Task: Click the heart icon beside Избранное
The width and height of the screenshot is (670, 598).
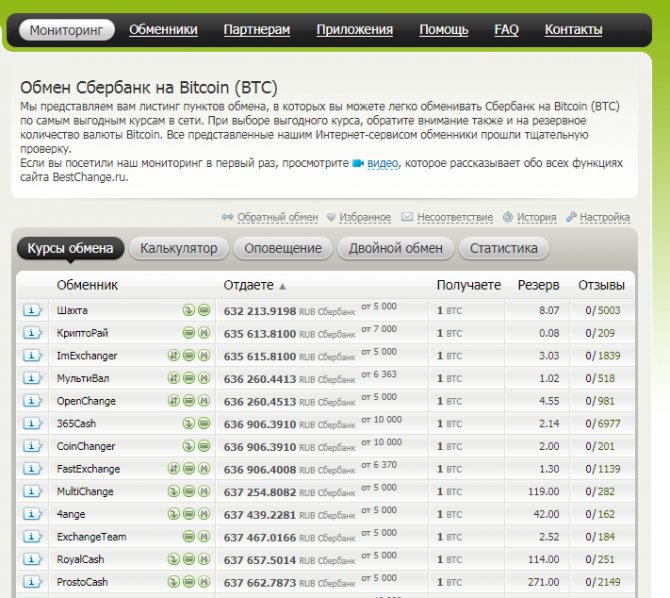Action: pos(330,217)
